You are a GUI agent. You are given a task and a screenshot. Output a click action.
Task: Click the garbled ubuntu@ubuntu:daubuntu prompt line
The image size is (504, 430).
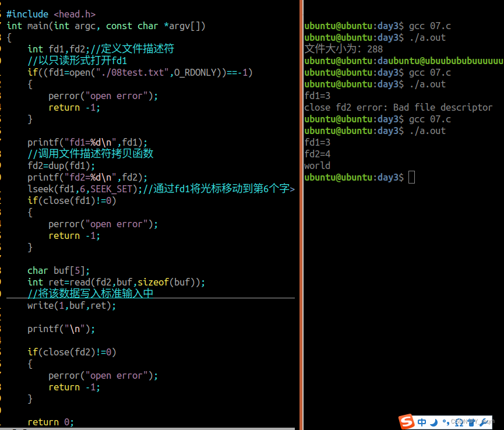[x=404, y=61]
